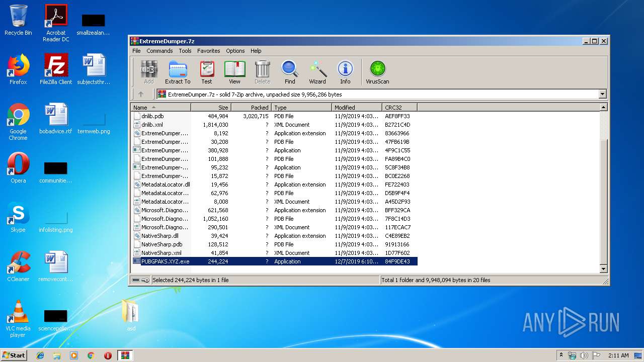644x362 pixels.
Task: Click the Windows Media Player taskbar icon
Action: pyautogui.click(x=74, y=355)
